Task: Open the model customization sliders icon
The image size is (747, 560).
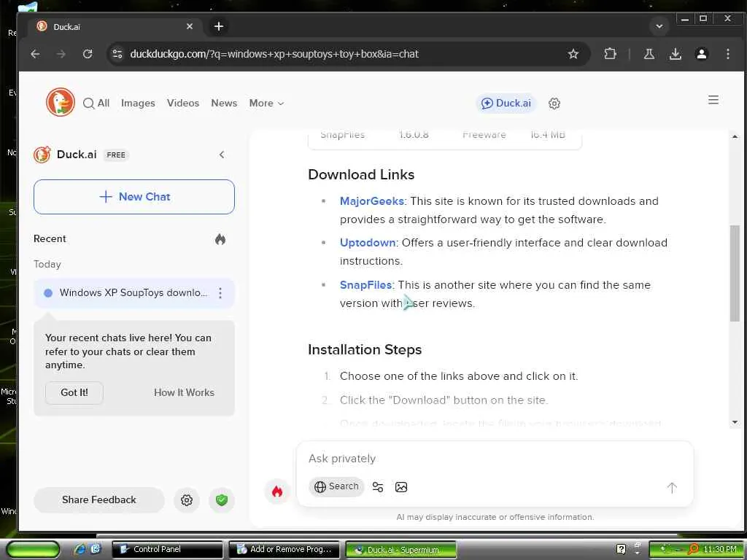Action: [x=378, y=487]
